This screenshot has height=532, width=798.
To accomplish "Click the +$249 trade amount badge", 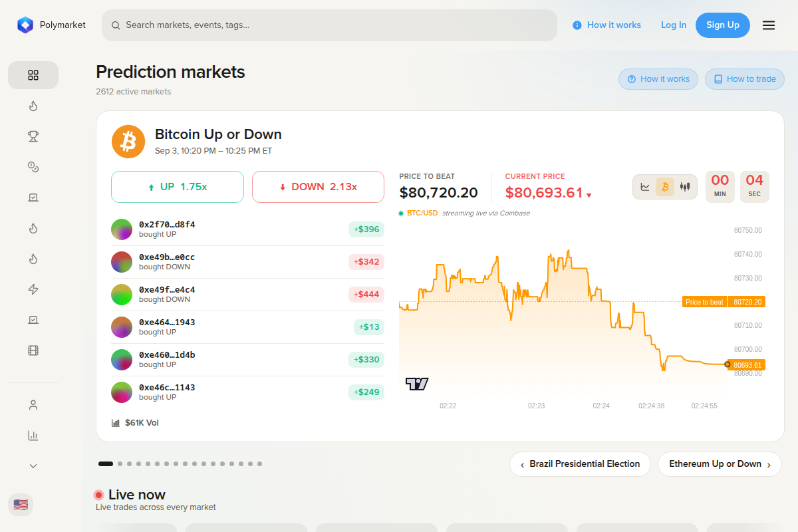I will [366, 392].
